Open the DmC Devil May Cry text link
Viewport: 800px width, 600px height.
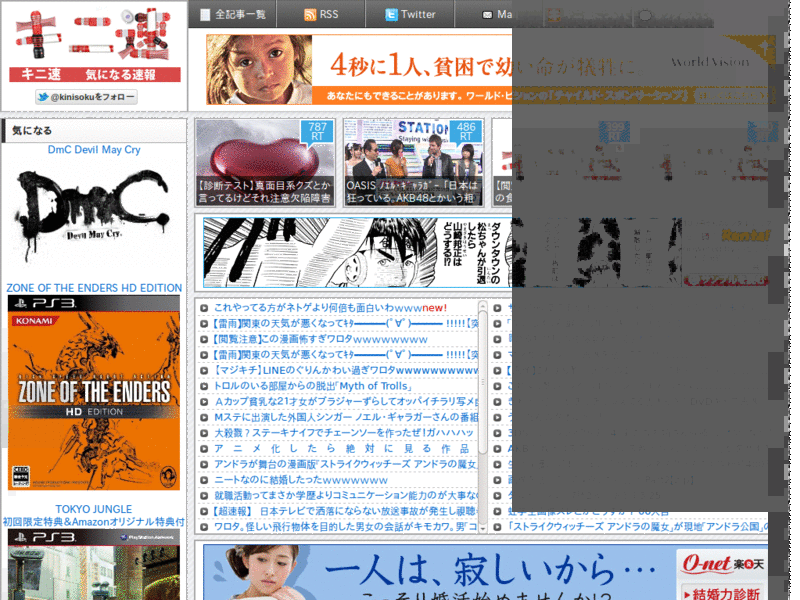point(94,149)
